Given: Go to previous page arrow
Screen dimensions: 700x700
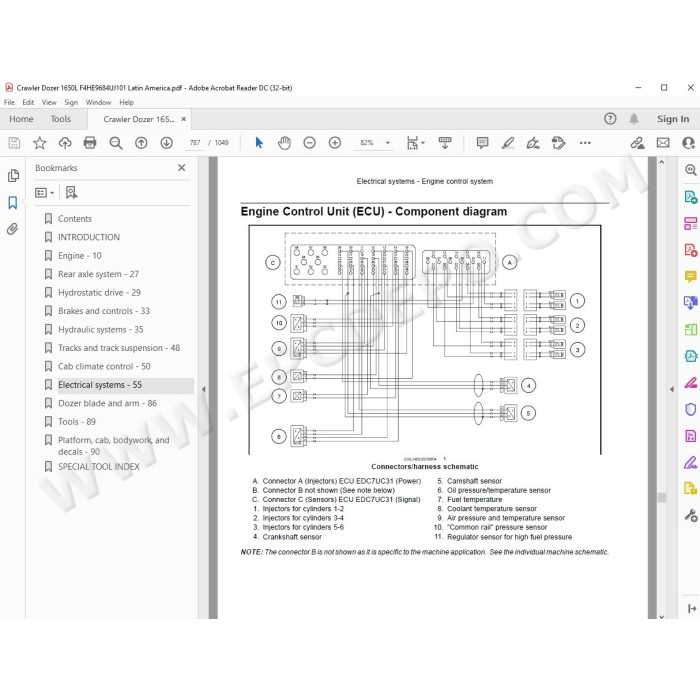Looking at the screenshot, I should tap(142, 143).
